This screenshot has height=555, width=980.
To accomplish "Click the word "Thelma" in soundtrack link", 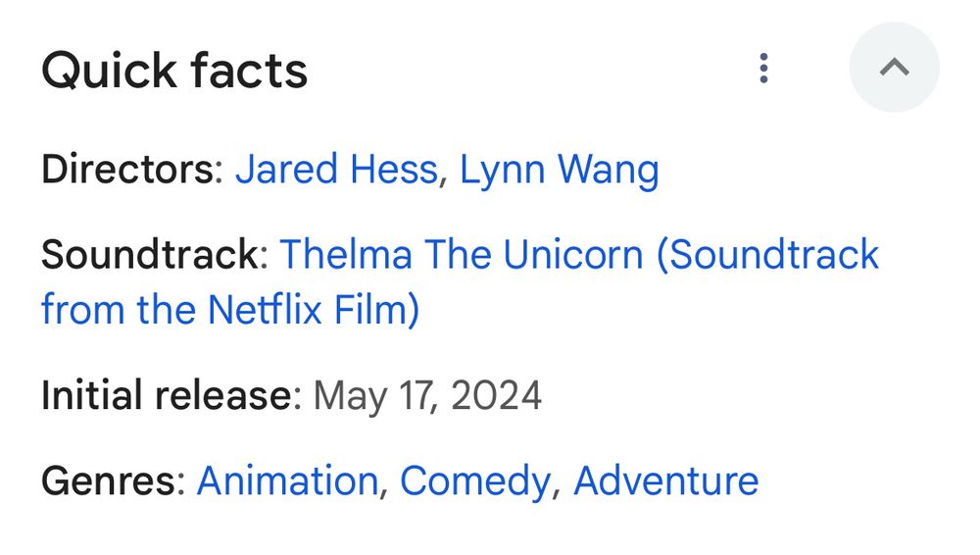I will click(x=345, y=255).
